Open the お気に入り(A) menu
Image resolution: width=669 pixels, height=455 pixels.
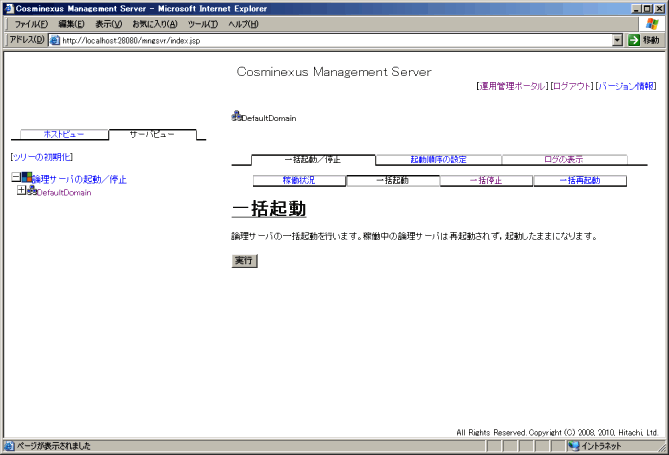point(154,24)
